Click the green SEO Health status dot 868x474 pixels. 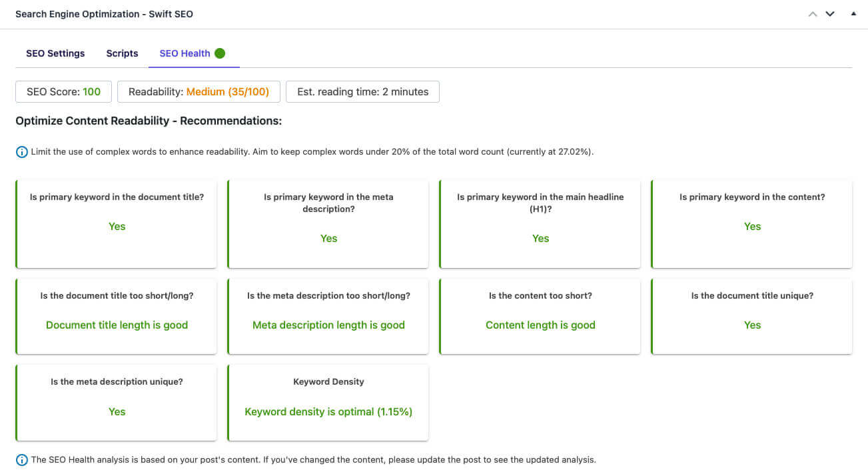click(x=220, y=53)
